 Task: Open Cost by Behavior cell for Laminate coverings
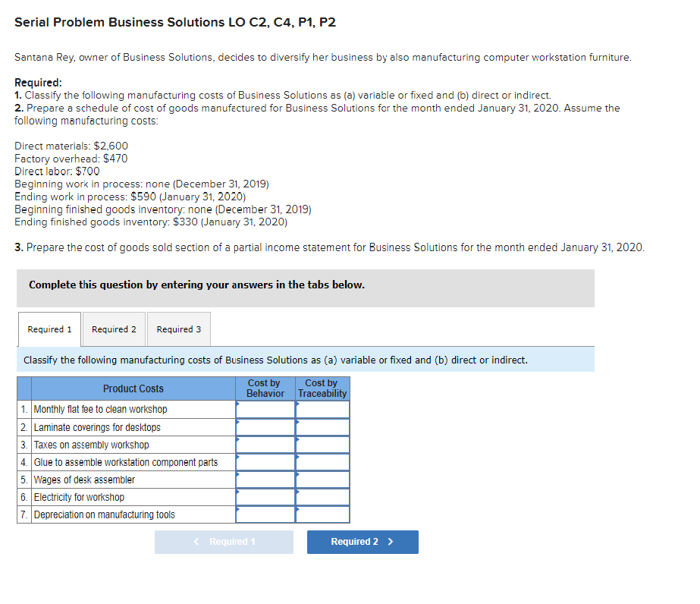click(265, 427)
